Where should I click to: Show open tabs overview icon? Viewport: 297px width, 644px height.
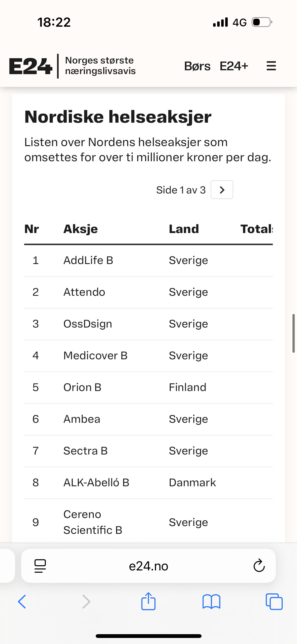(x=274, y=602)
